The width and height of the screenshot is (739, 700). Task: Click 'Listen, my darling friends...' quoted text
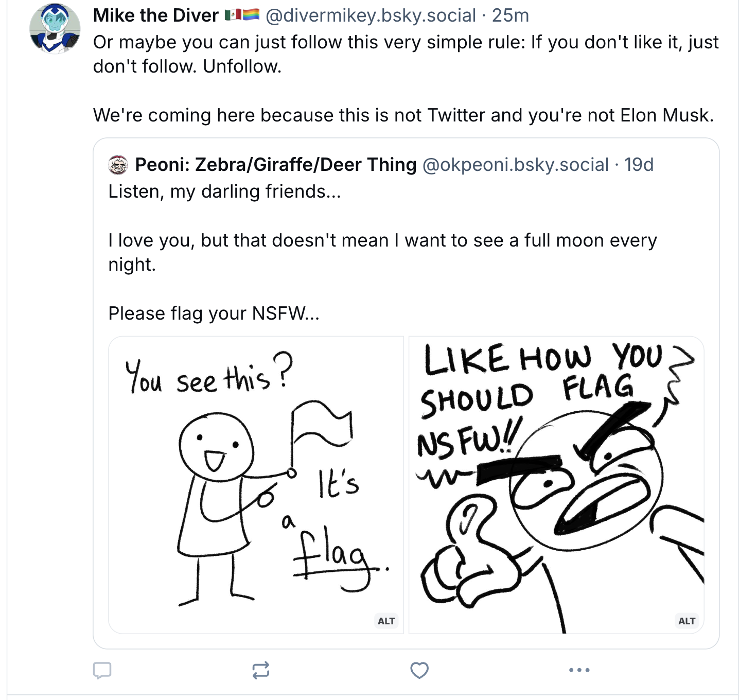(x=224, y=191)
